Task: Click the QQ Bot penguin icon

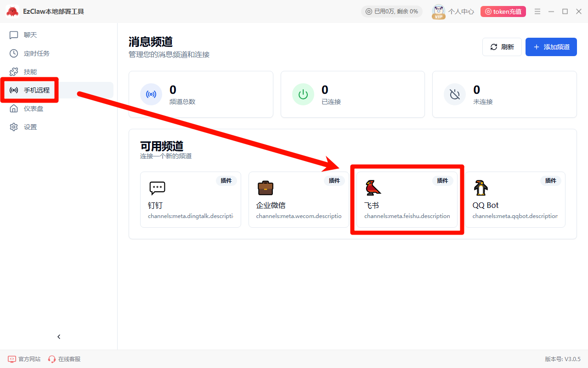Action: tap(481, 188)
